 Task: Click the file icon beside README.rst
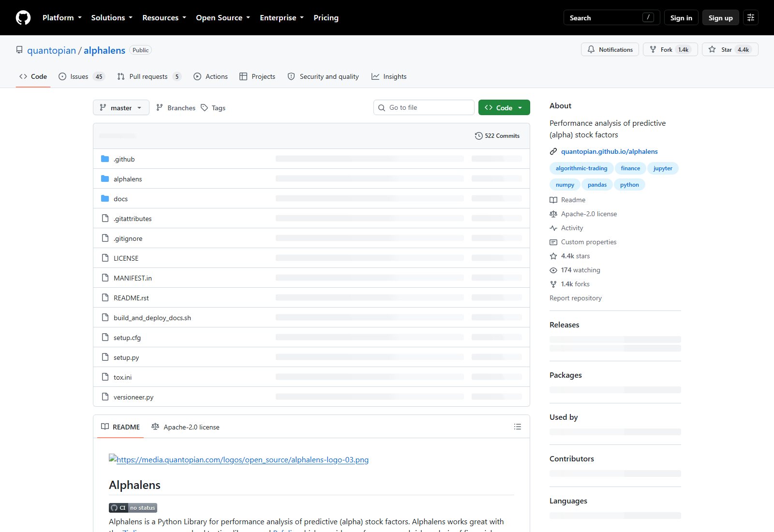[105, 297]
